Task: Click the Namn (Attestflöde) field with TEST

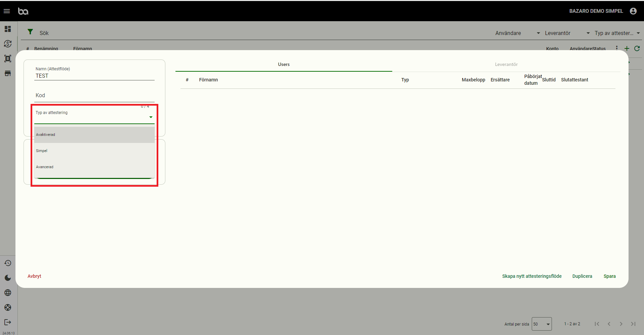Action: (x=94, y=73)
